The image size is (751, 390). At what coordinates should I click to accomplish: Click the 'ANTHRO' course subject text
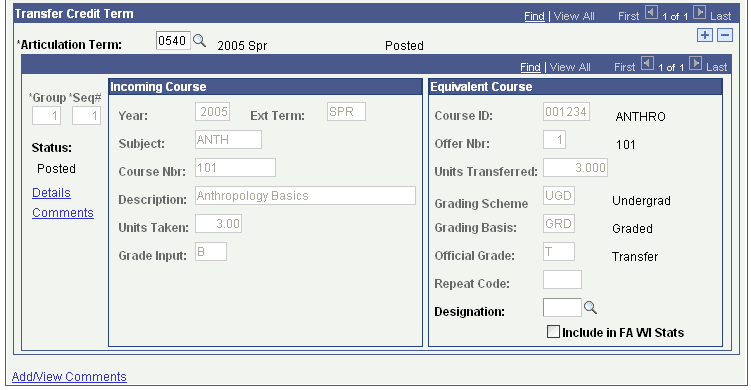pos(640,117)
